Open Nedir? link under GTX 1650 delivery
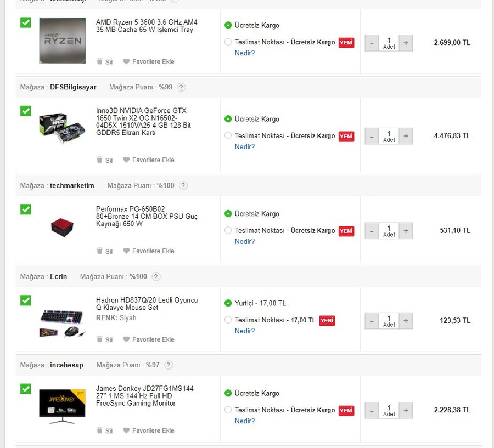This screenshot has width=494, height=448. click(245, 147)
